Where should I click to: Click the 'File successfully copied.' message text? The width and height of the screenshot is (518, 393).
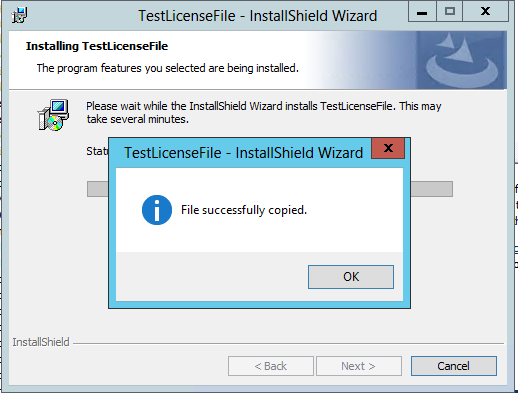coord(244,210)
